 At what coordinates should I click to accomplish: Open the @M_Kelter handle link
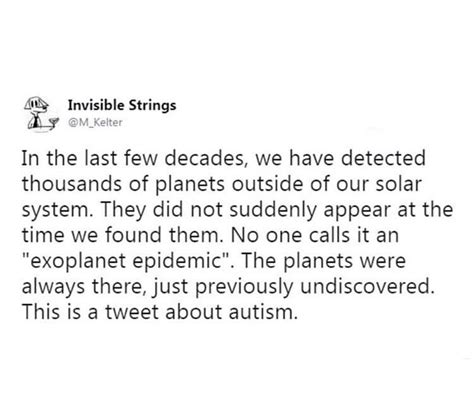[95, 122]
